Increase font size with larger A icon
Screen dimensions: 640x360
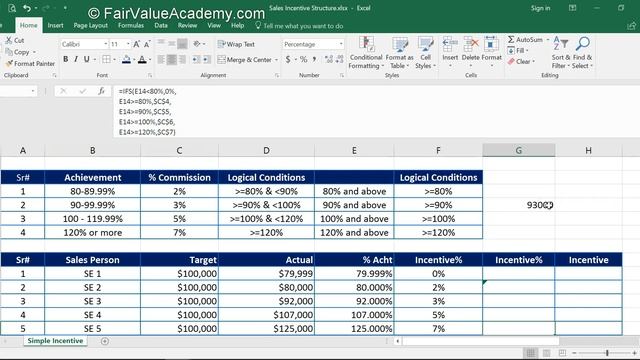point(137,44)
